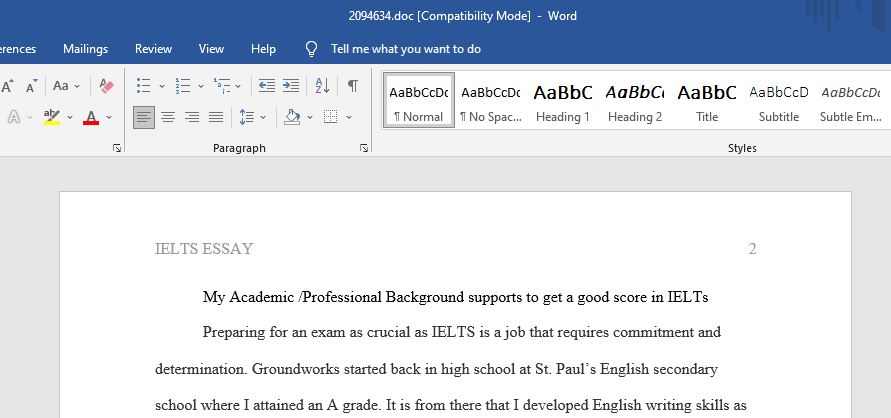Image resolution: width=891 pixels, height=418 pixels.
Task: Apply Subtle Emphasis style
Action: pos(851,100)
